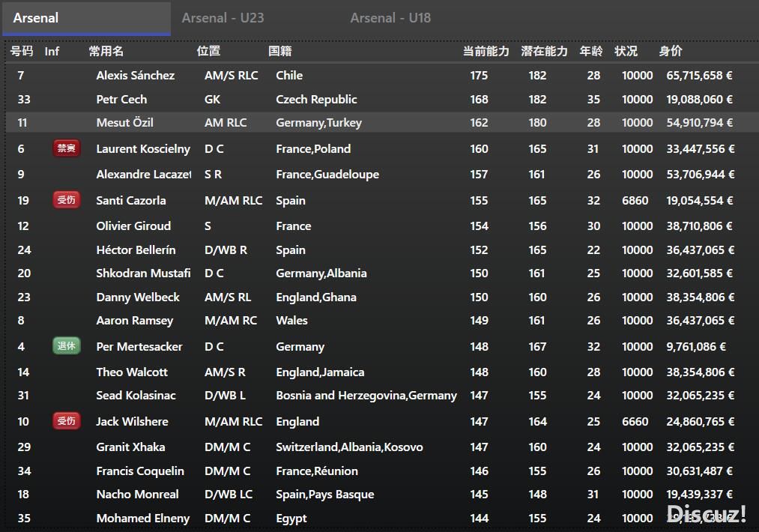Click potential ability 180 for Mesut Özil

(x=537, y=122)
